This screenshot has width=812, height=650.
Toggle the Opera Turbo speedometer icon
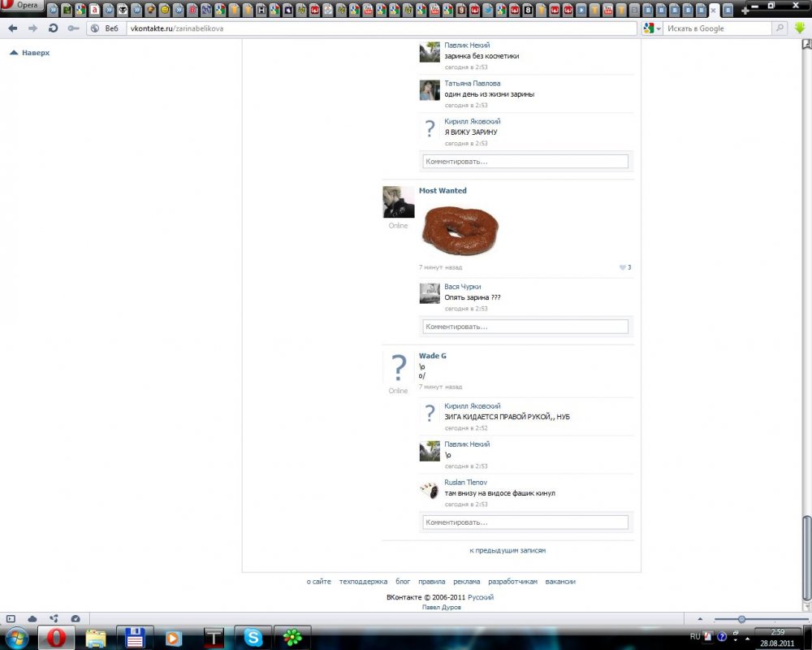click(75, 619)
